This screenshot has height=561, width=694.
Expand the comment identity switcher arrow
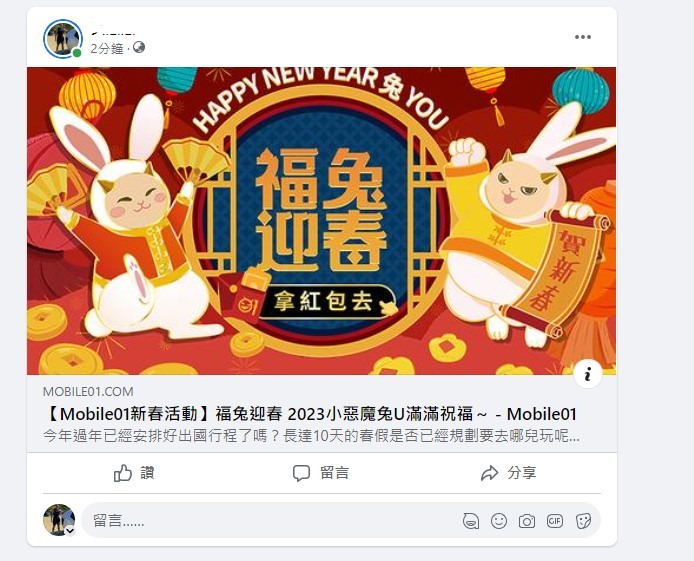(x=70, y=531)
